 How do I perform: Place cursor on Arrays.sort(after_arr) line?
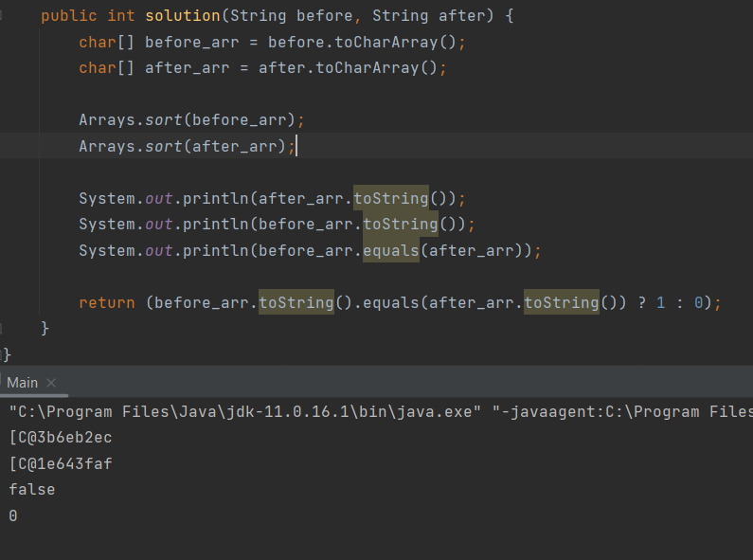point(187,146)
